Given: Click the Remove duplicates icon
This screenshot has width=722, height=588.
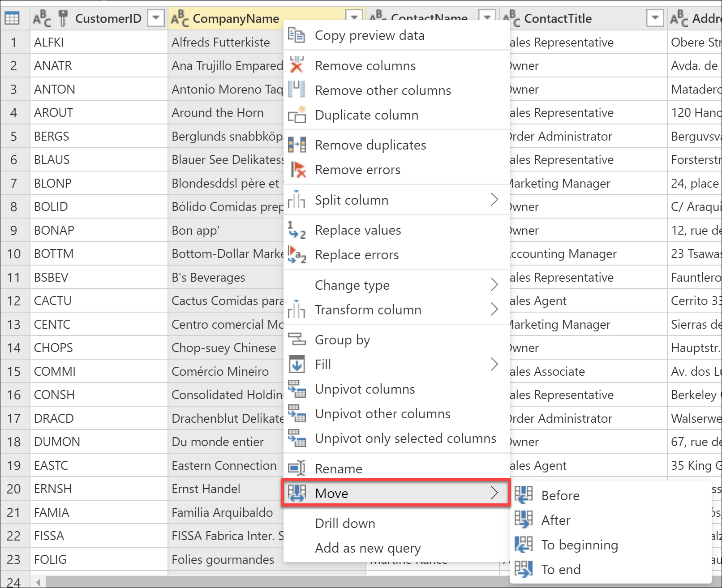Looking at the screenshot, I should coord(297,145).
